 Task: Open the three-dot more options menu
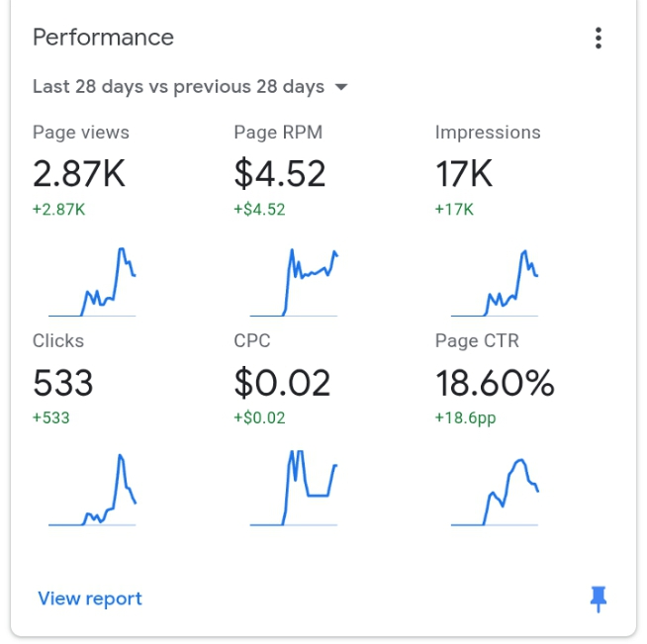598,39
